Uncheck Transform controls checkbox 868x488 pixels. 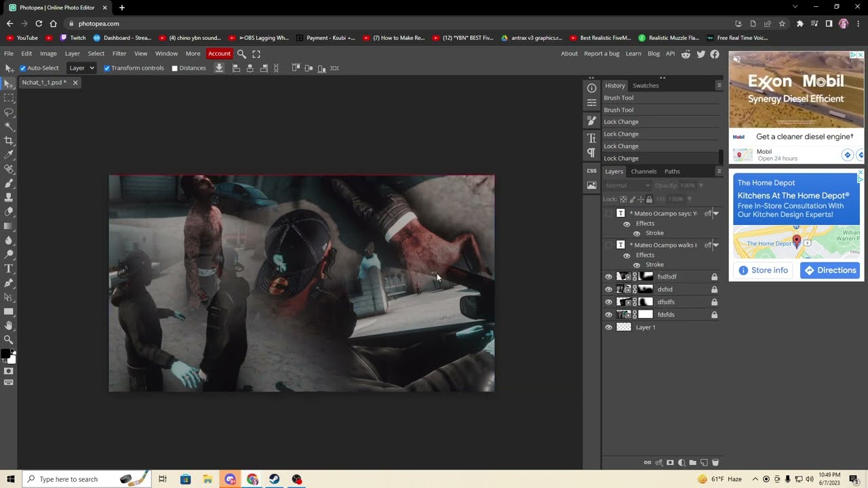[106, 68]
